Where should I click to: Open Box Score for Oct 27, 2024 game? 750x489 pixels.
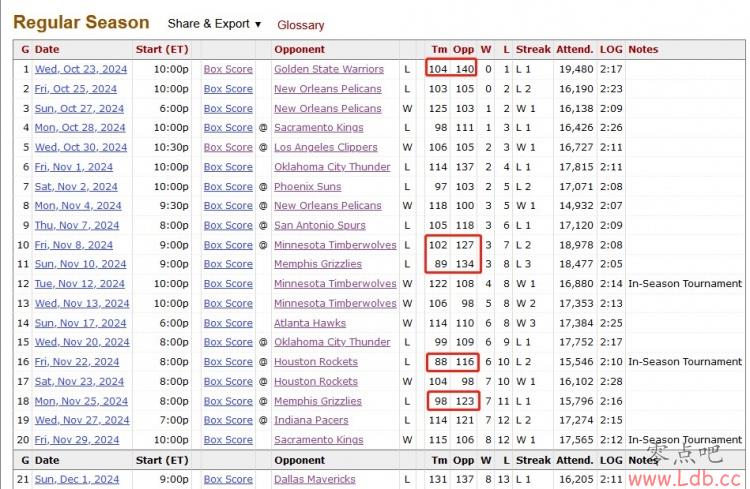click(228, 109)
